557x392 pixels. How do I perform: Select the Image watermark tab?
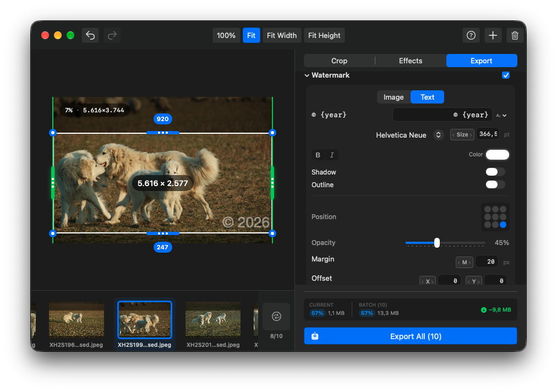394,97
